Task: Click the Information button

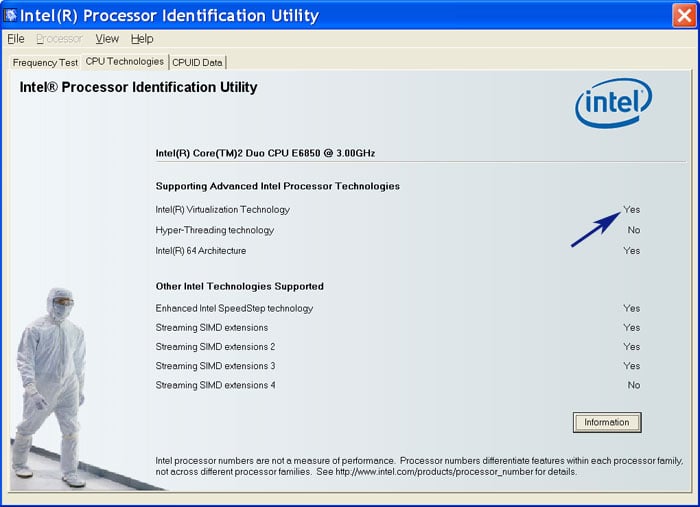Action: 607,422
